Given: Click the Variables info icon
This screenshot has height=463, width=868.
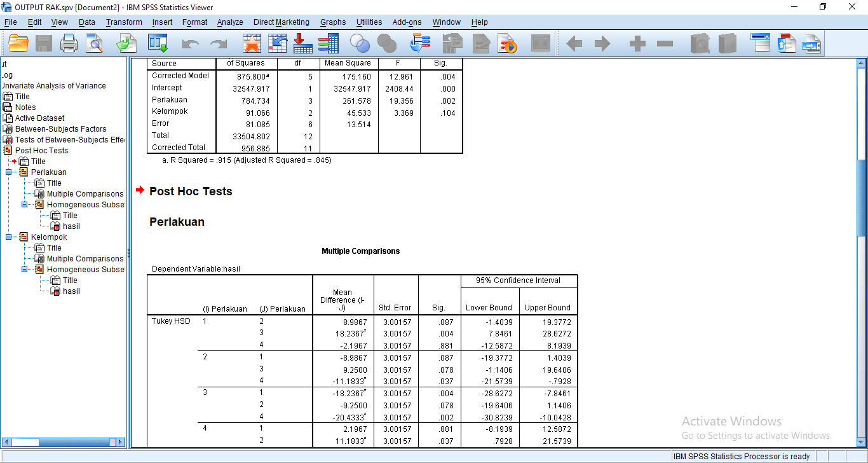Looking at the screenshot, I should tap(329, 43).
